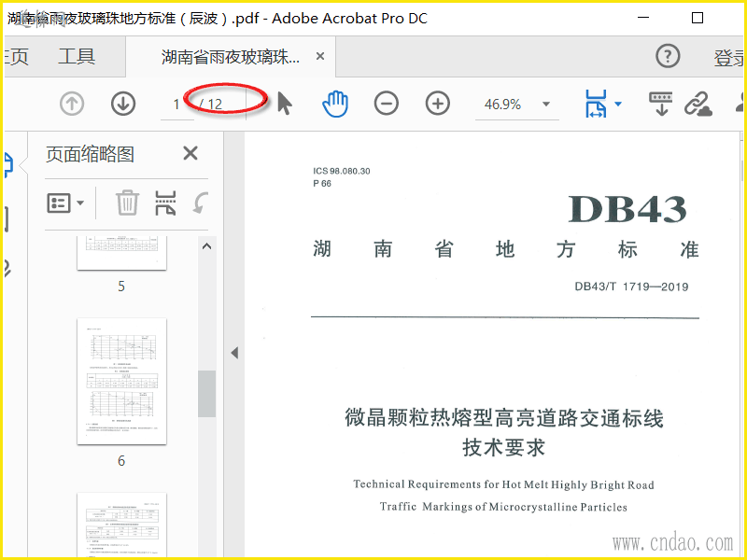The width and height of the screenshot is (747, 560).
Task: Close the 湖南省雨夜玻璃珠 document tab
Action: 320,56
